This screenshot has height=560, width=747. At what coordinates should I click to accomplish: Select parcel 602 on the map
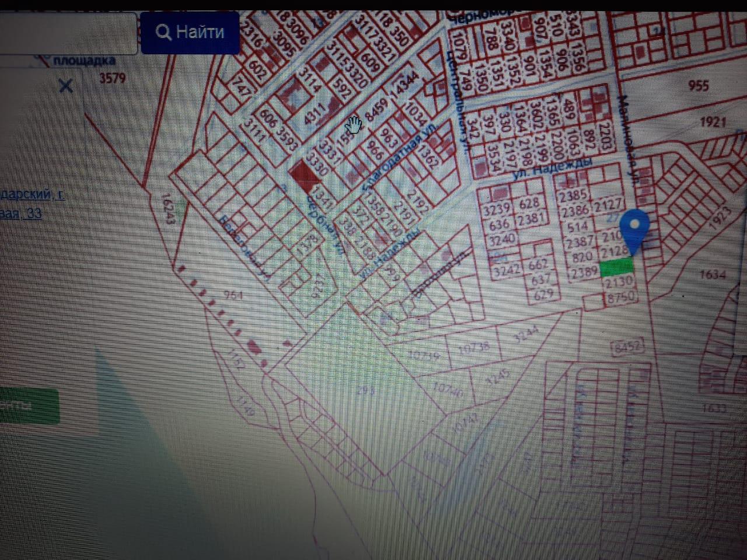[258, 70]
